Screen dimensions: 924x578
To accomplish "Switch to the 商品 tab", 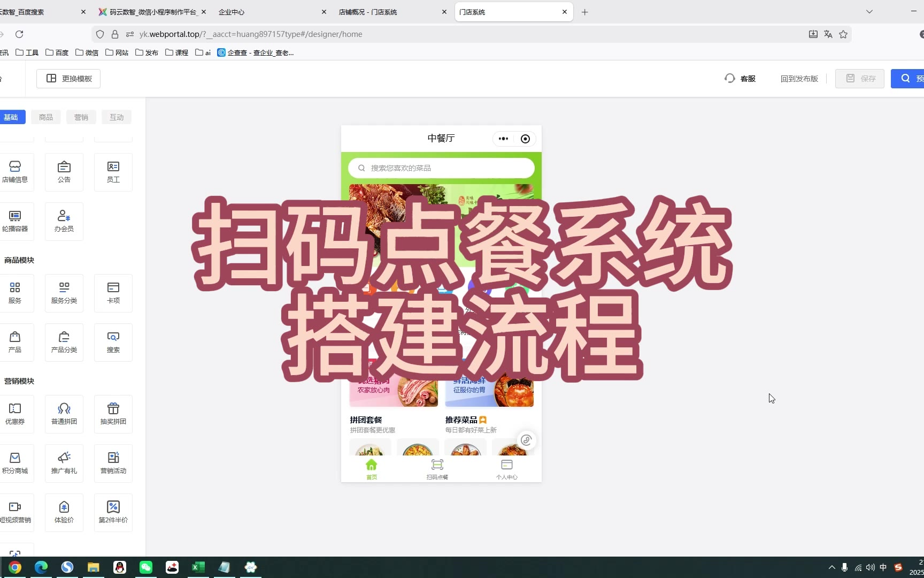I will click(x=46, y=117).
